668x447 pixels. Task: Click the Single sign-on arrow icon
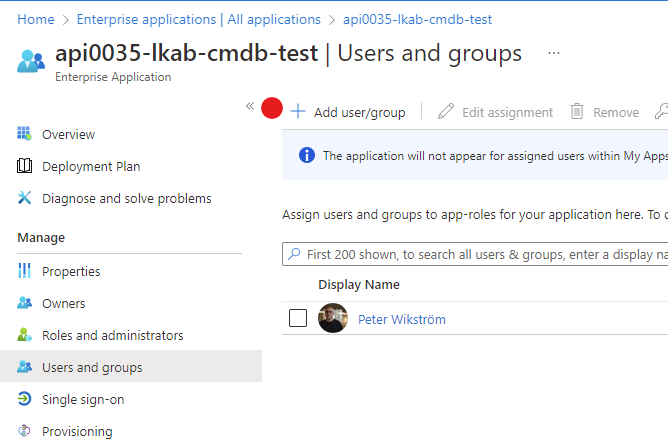(24, 398)
